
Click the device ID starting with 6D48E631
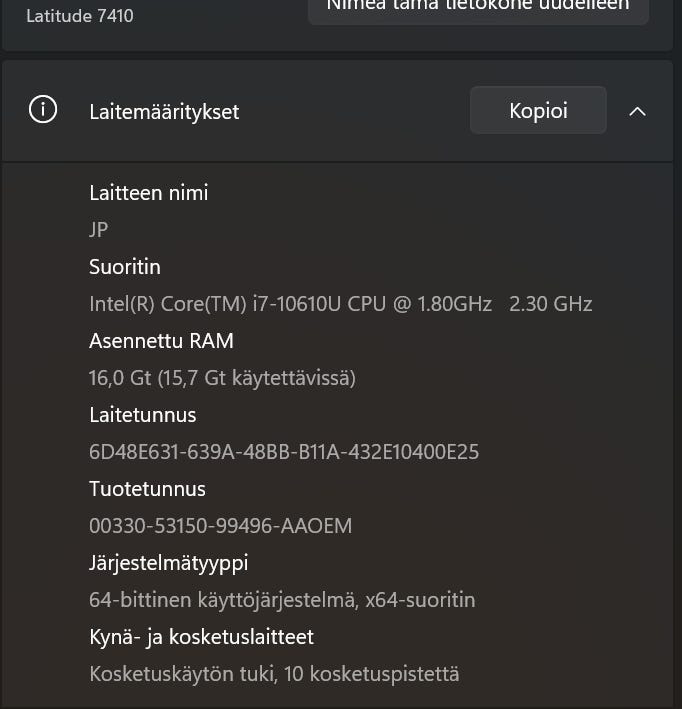(x=284, y=452)
